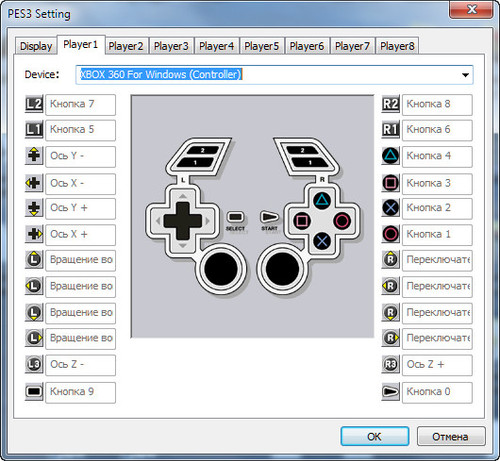The width and height of the screenshot is (500, 461).
Task: Click the Кнопка 9 mapping field
Action: coord(80,392)
